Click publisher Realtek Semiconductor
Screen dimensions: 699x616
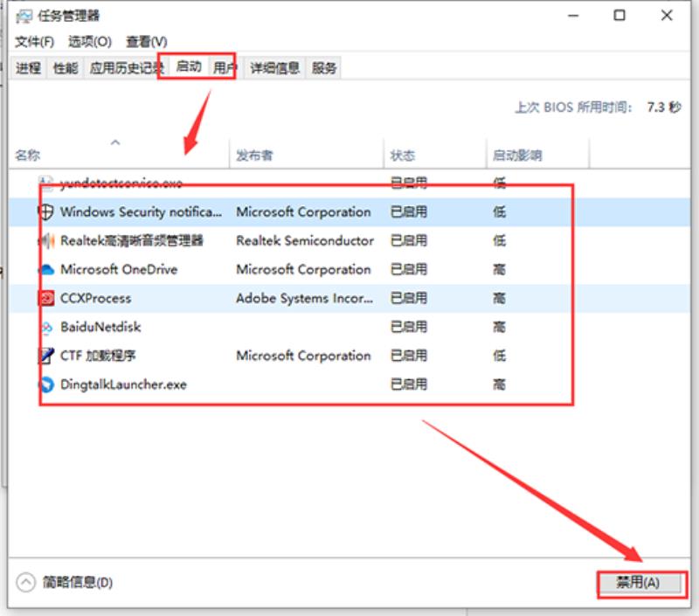pyautogui.click(x=305, y=240)
